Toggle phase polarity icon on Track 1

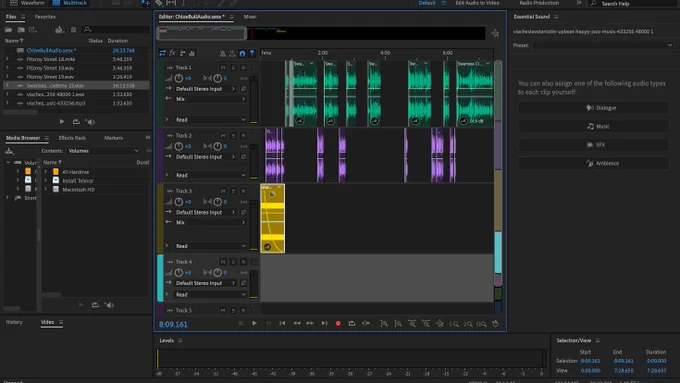tap(243, 89)
